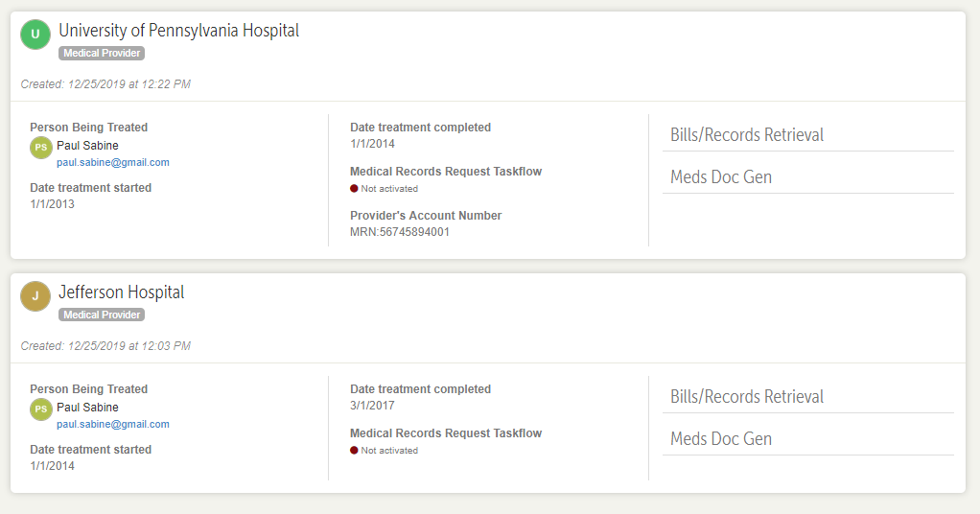Click the Medical Provider tag under Jefferson Hospital
This screenshot has height=514, width=980.
(102, 315)
